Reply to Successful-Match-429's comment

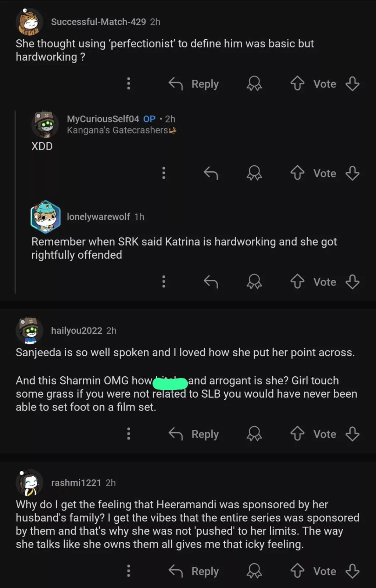coord(194,84)
